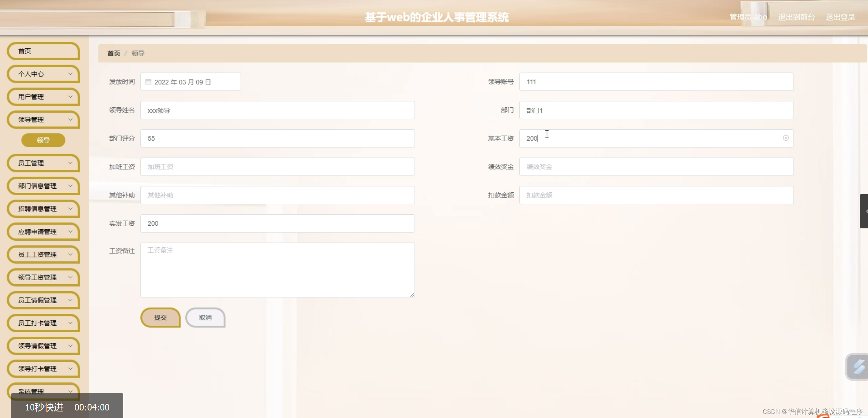
Task: Click into the 加班工资 input field
Action: point(277,167)
